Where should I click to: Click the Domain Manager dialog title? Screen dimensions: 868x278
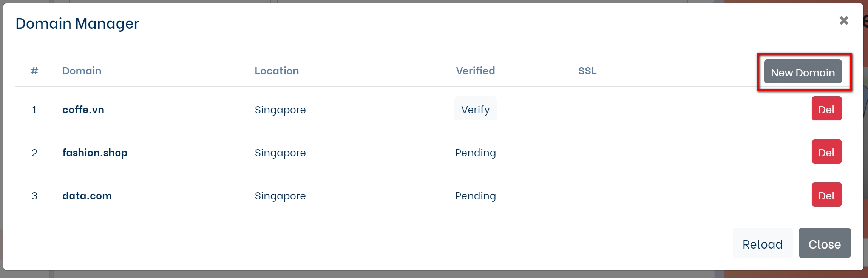(77, 23)
